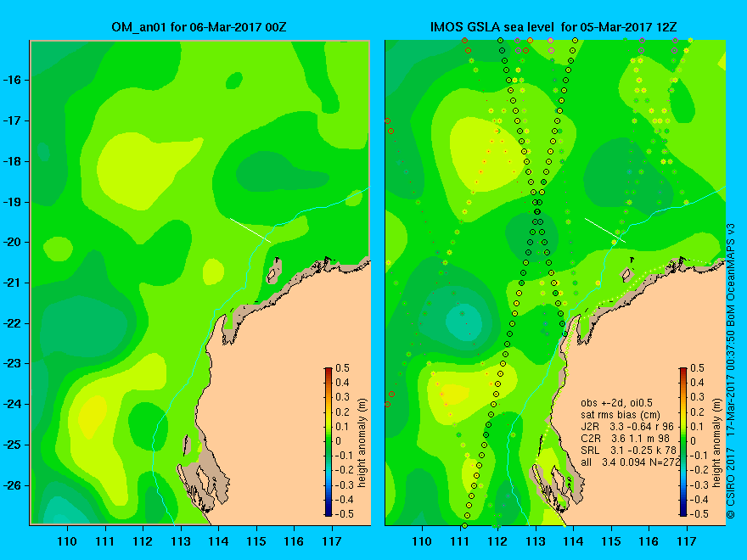This screenshot has width=747, height=560.
Task: Click the title 'OM_an01 for 06-Mar-2017 00Z'
Action: 199,27
